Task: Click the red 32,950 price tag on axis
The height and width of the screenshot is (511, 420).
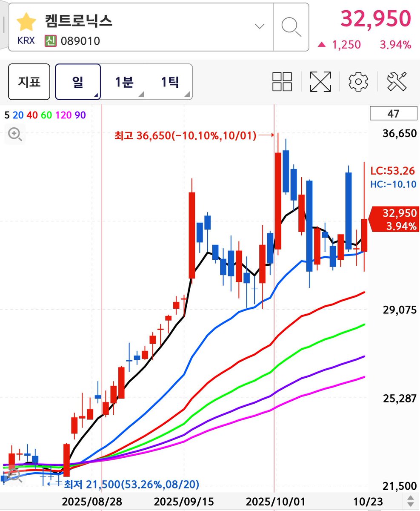Action: [x=394, y=219]
